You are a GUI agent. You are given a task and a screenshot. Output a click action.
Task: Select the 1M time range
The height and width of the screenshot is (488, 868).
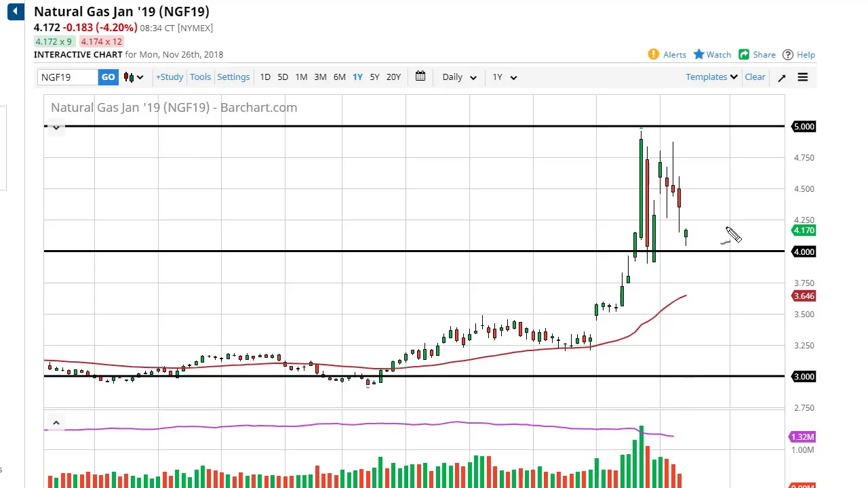click(301, 77)
